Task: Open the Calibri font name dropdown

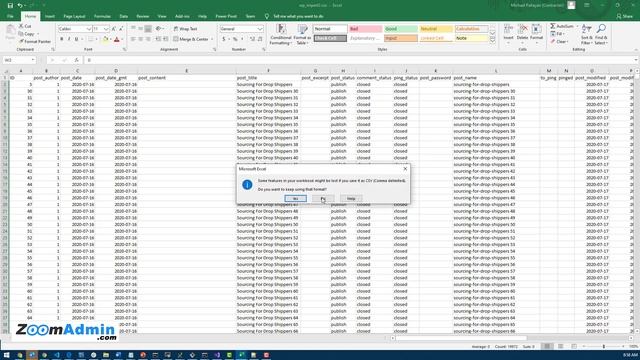Action: (x=89, y=29)
